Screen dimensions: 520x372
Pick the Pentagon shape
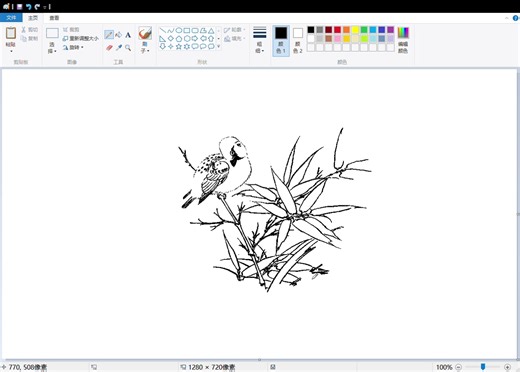pos(179,39)
